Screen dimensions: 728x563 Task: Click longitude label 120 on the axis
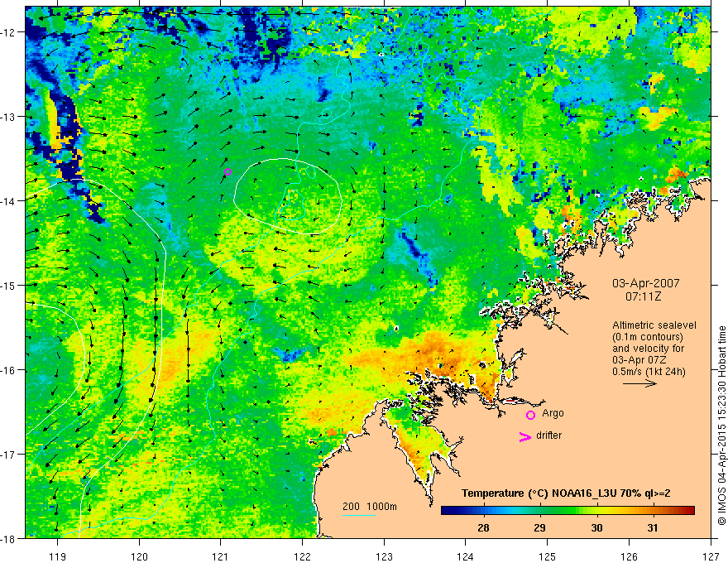pos(139,556)
